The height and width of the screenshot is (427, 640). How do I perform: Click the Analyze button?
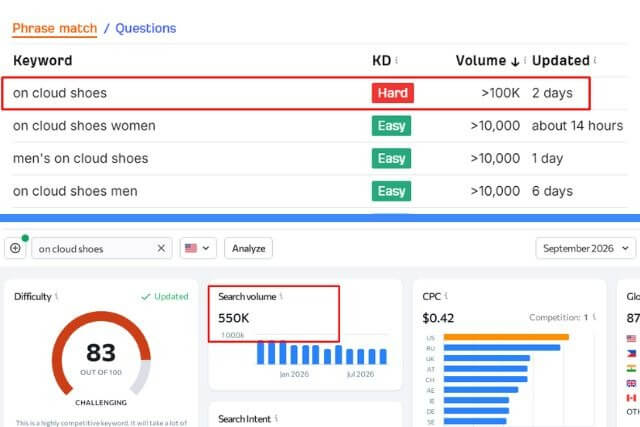tap(249, 248)
